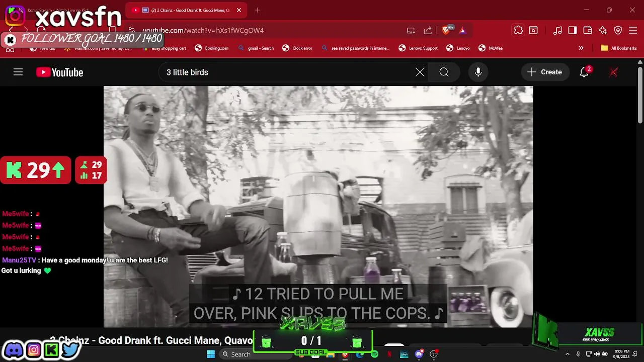
Task: Open the Extensions puzzle icon
Action: tap(518, 30)
